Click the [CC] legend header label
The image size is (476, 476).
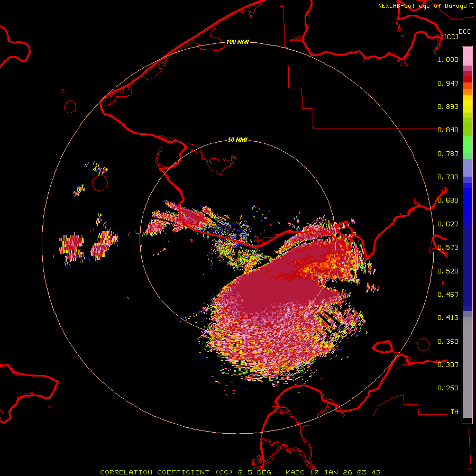pyautogui.click(x=451, y=36)
